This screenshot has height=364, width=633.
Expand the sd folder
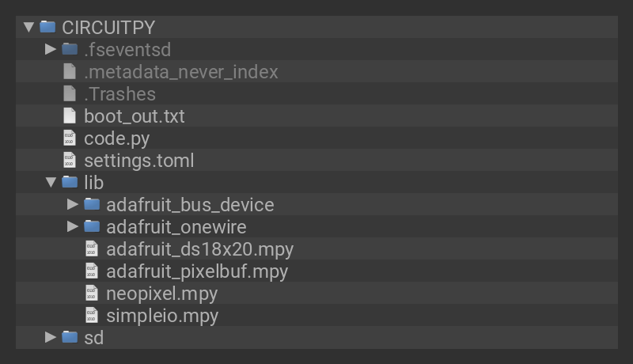51,337
